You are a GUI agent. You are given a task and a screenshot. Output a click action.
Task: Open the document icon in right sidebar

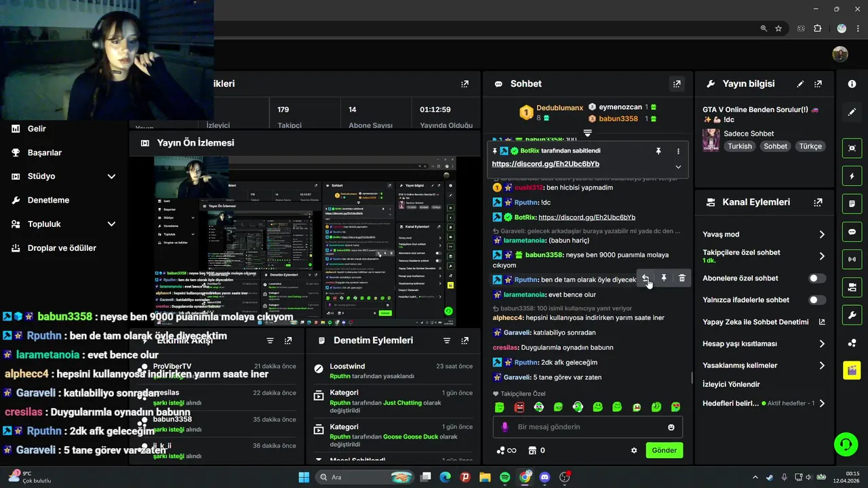(852, 203)
